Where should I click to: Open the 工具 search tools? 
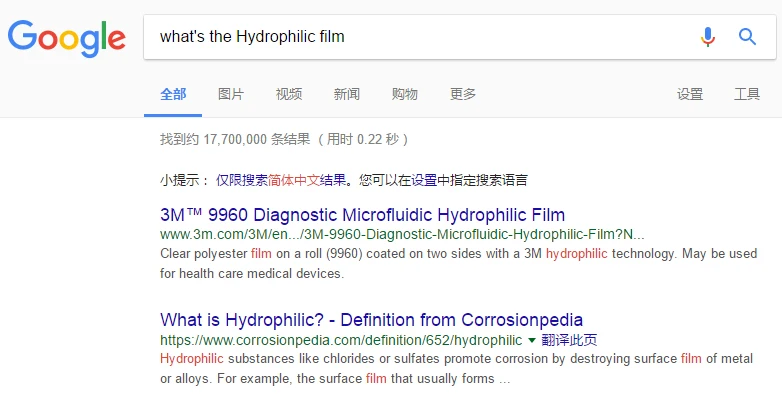(747, 94)
